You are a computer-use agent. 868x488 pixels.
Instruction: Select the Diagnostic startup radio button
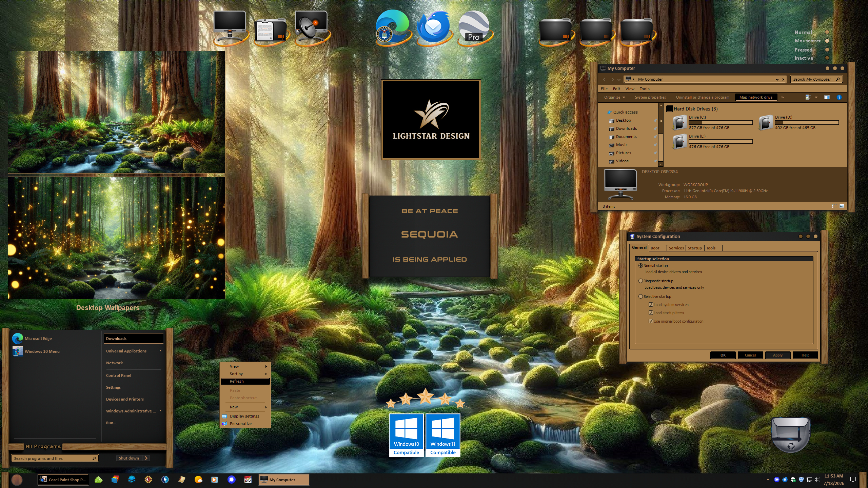[x=640, y=281]
